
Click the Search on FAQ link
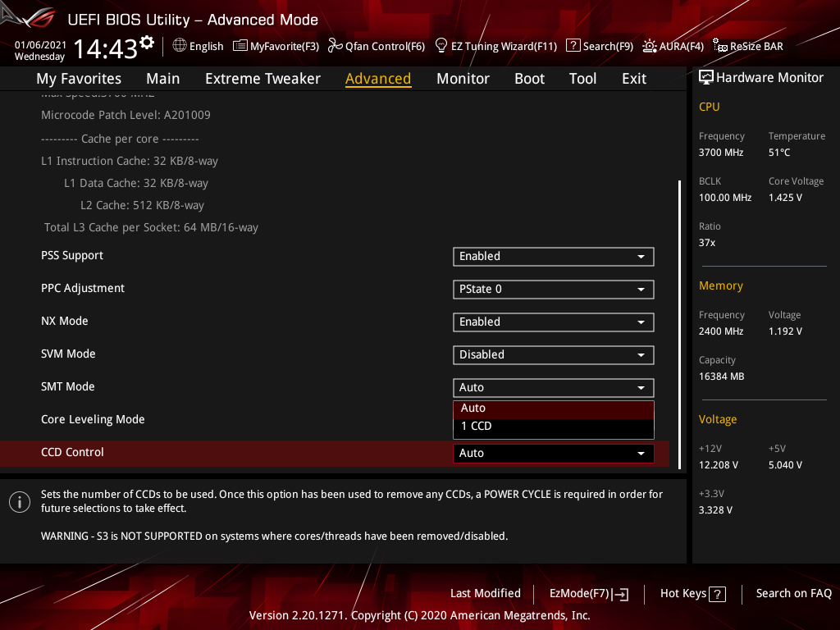coord(793,594)
